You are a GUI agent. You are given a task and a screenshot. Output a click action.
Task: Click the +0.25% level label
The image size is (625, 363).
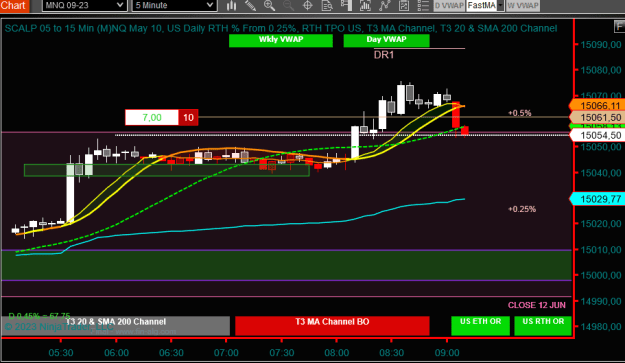[522, 209]
